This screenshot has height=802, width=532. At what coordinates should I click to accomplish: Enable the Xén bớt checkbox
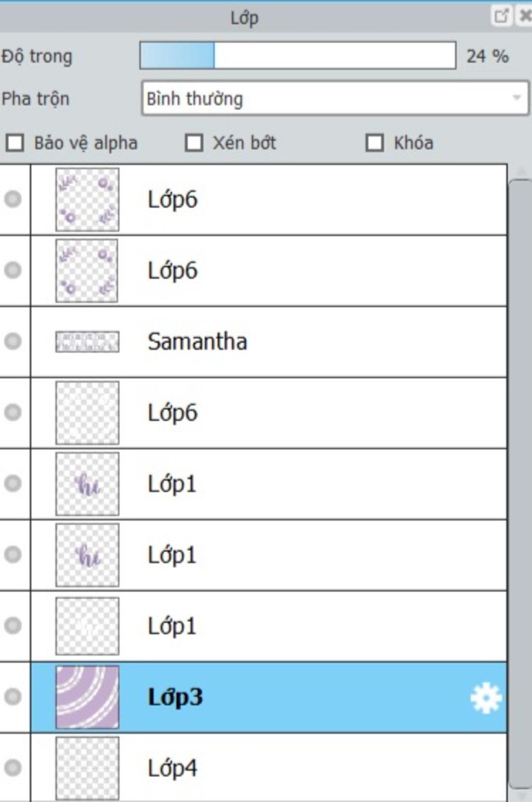194,143
